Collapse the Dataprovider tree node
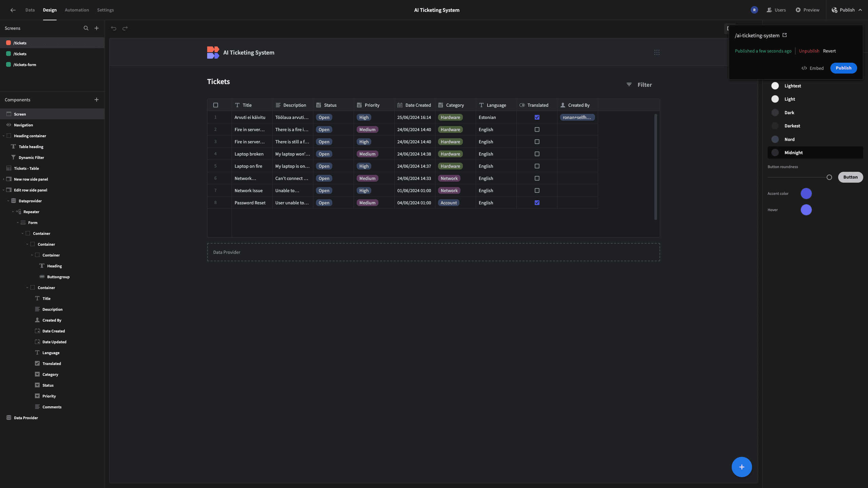 coord(8,201)
